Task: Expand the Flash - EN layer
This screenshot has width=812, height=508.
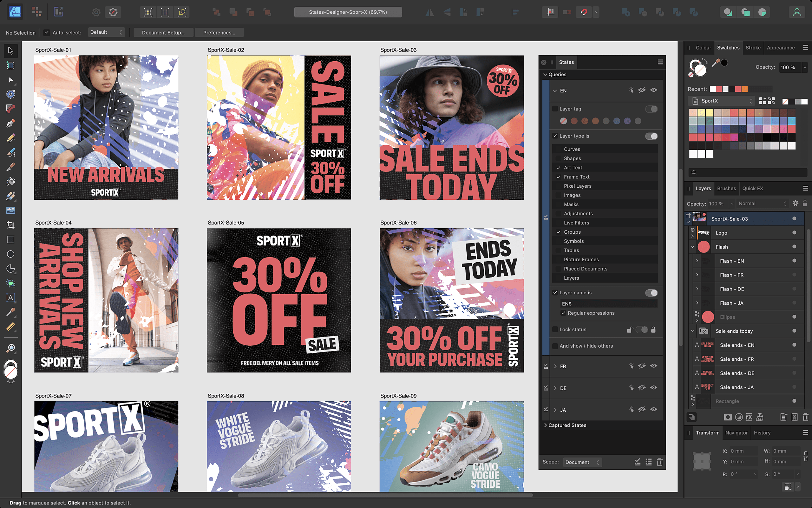Action: (x=697, y=261)
